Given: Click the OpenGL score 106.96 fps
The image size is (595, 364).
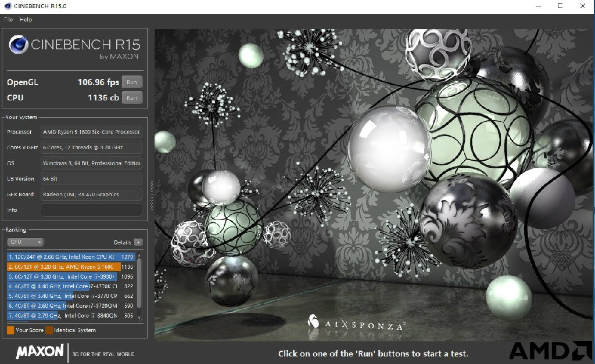Looking at the screenshot, I should [98, 82].
